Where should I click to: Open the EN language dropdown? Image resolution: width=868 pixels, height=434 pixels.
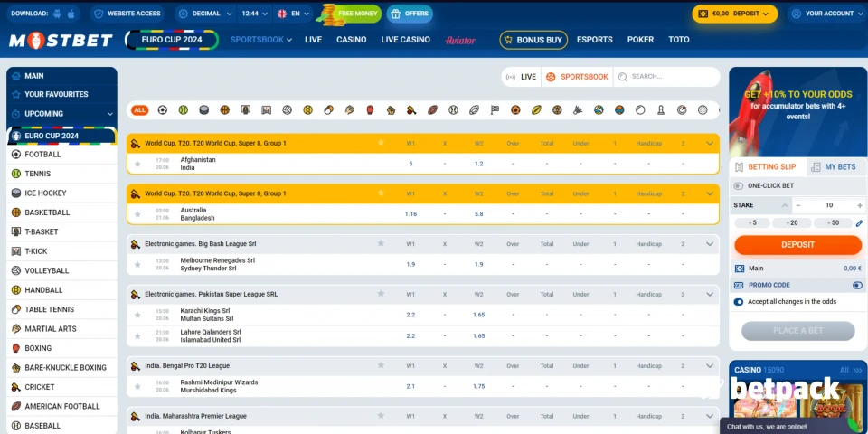tap(294, 14)
